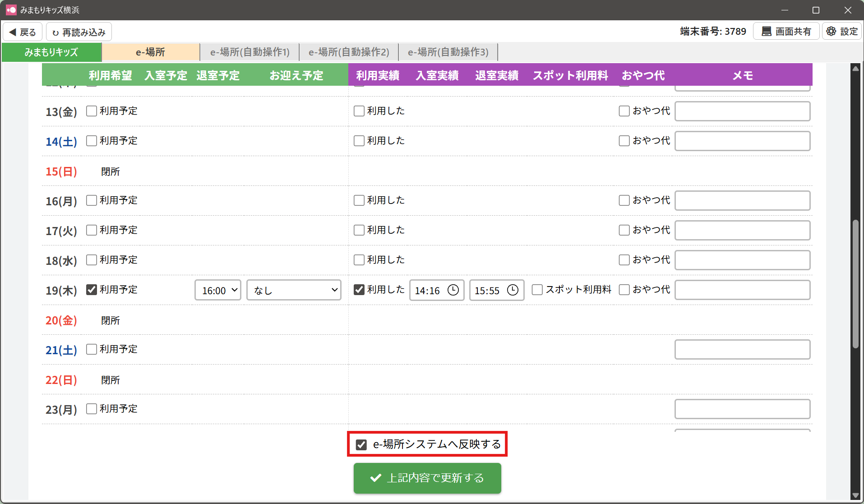The image size is (864, 504).
Task: Open the 16:00 exit time dropdown
Action: 218,290
